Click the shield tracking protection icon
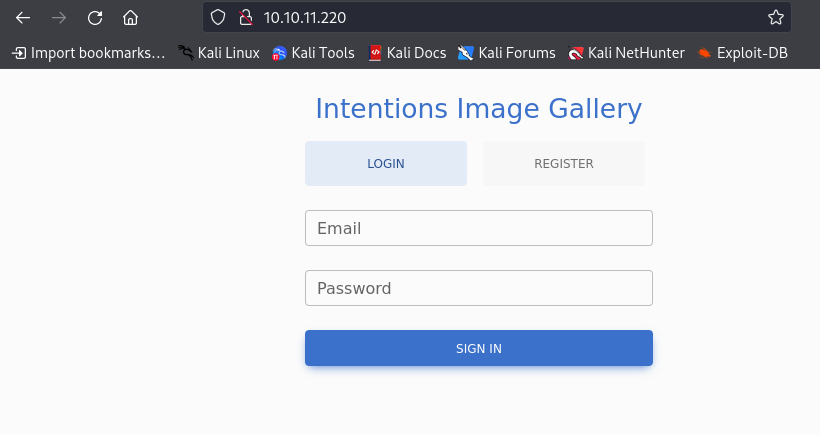Image resolution: width=820 pixels, height=435 pixels. tap(218, 18)
